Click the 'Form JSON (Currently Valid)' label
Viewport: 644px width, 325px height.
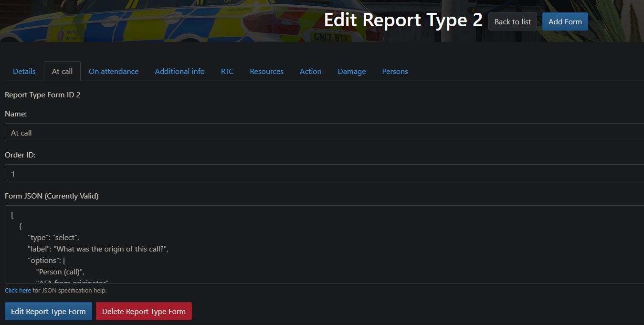point(52,196)
